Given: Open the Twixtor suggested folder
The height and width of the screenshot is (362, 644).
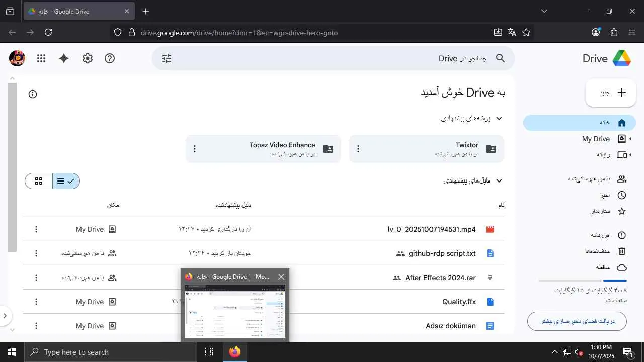Looking at the screenshot, I should click(x=427, y=149).
